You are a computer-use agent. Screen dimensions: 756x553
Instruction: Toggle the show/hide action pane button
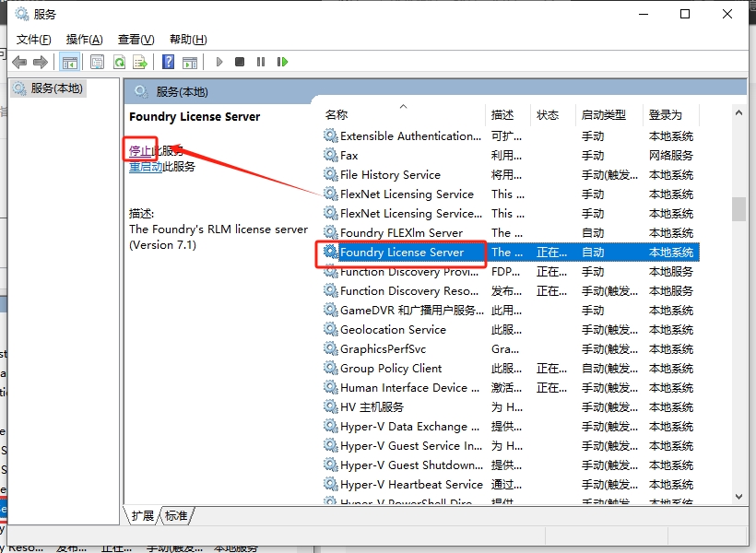189,62
